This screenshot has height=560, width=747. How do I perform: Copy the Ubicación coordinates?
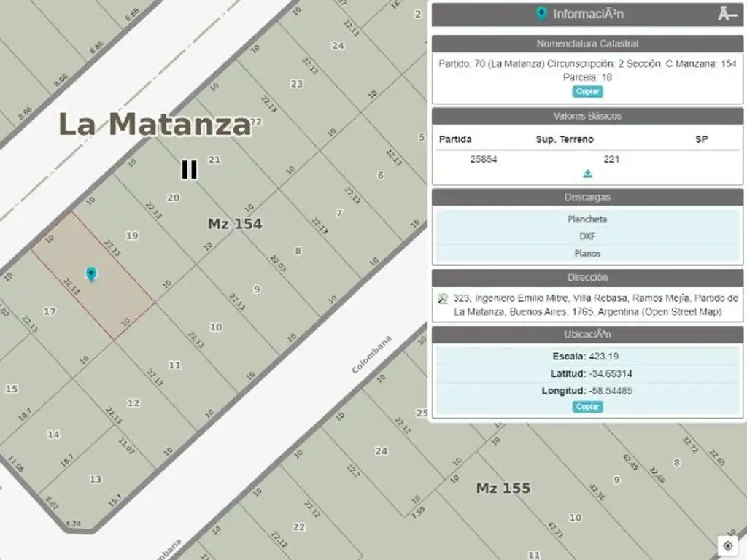[587, 407]
